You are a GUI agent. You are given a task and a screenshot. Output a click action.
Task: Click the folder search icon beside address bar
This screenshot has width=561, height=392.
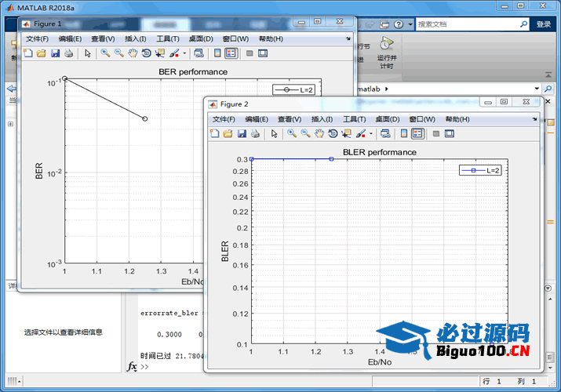(x=548, y=89)
